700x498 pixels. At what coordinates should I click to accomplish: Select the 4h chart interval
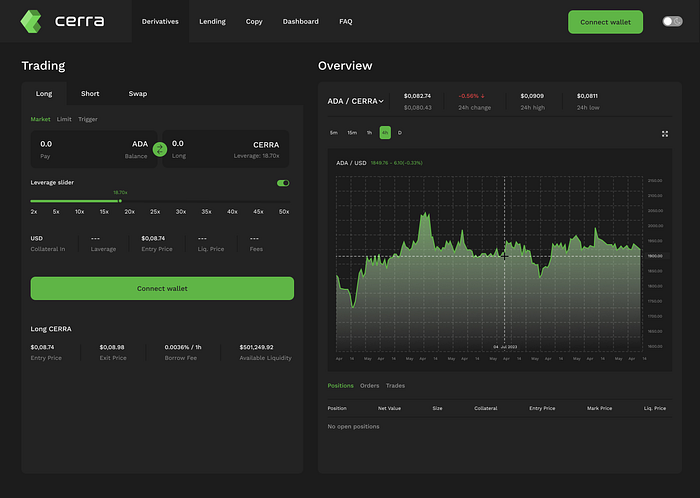(x=385, y=133)
